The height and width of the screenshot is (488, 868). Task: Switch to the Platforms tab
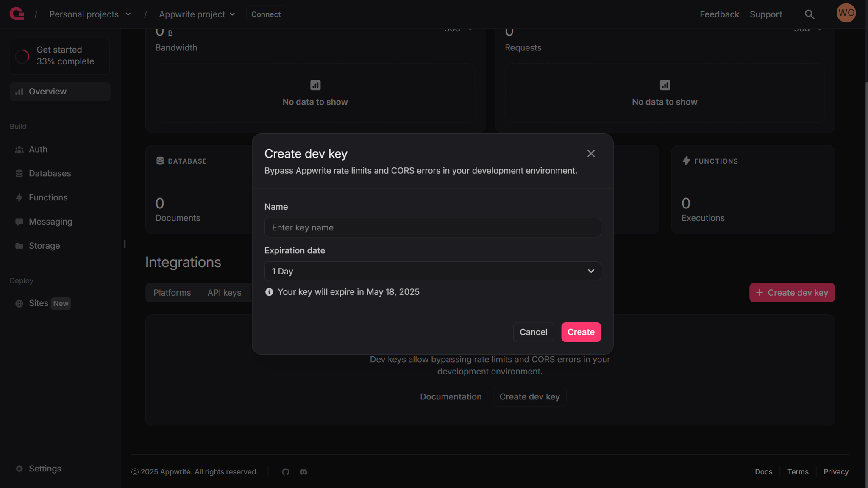172,293
